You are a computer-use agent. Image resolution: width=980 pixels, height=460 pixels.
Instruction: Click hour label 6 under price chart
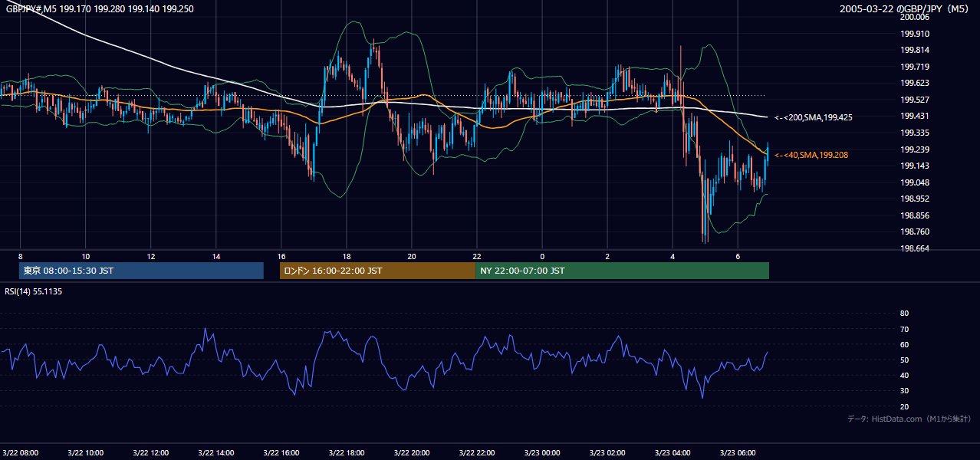point(738,256)
